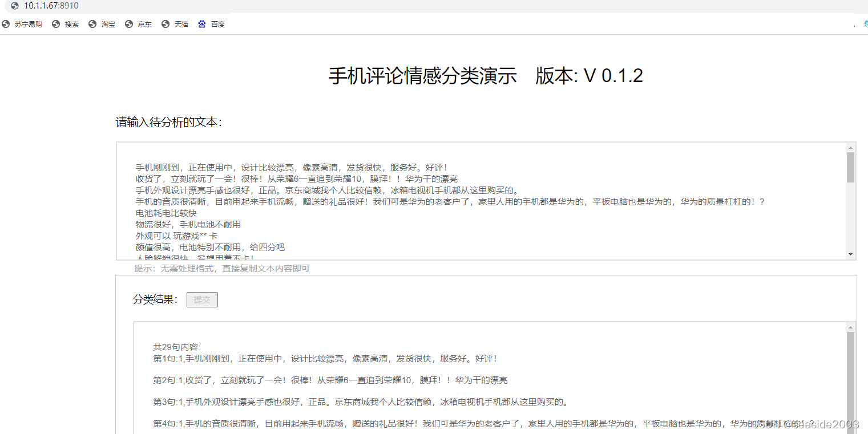Screen dimensions: 868x434
Task: Click the results box scrollbar thumb
Action: pyautogui.click(x=851, y=382)
